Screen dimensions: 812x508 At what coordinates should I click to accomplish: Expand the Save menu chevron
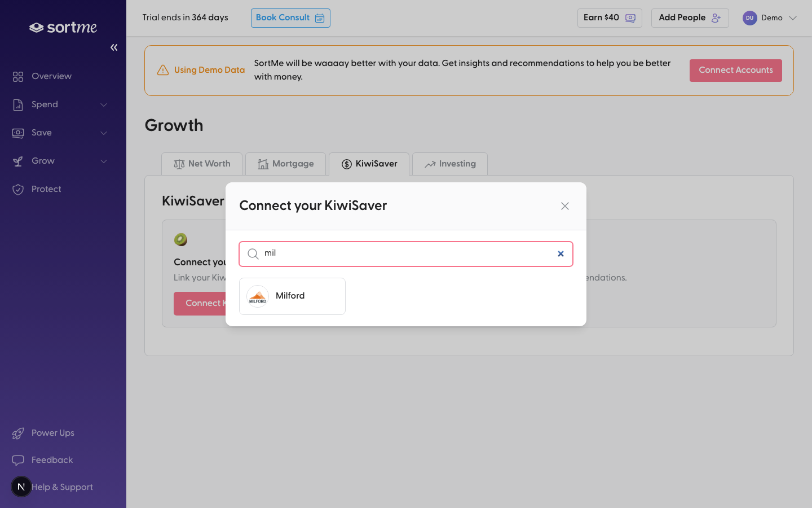tap(104, 133)
